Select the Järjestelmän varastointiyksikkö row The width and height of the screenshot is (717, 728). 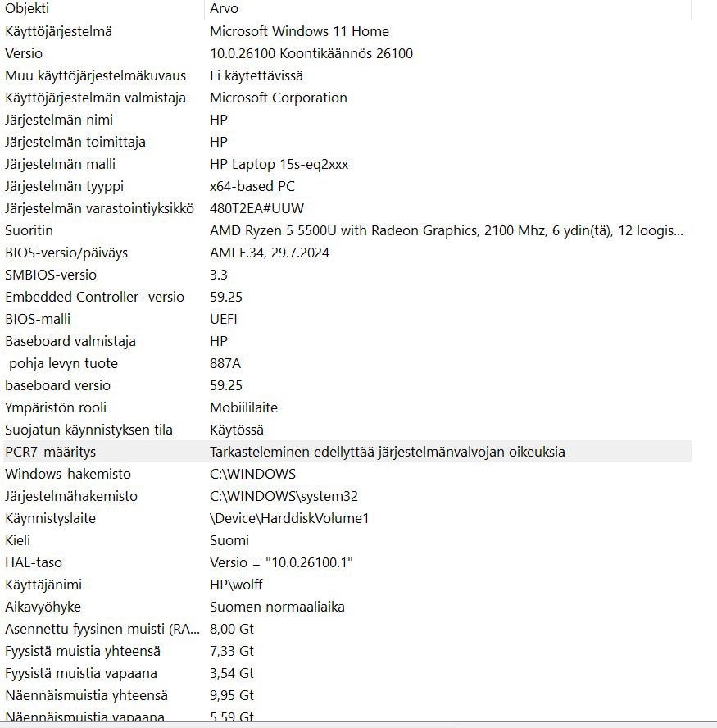(347, 208)
